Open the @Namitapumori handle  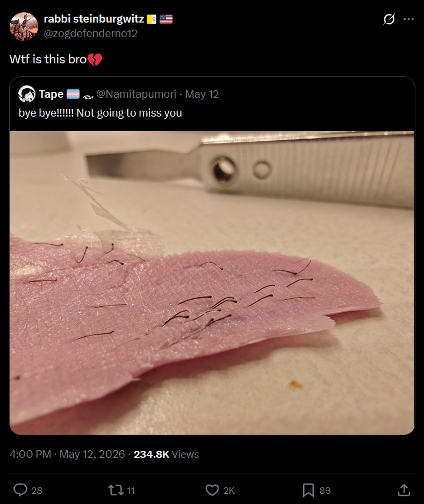tap(136, 94)
